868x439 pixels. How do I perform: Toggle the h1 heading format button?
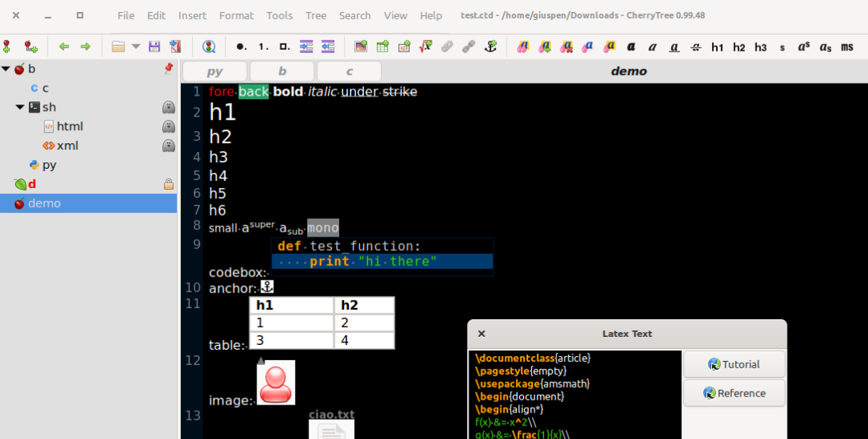718,47
